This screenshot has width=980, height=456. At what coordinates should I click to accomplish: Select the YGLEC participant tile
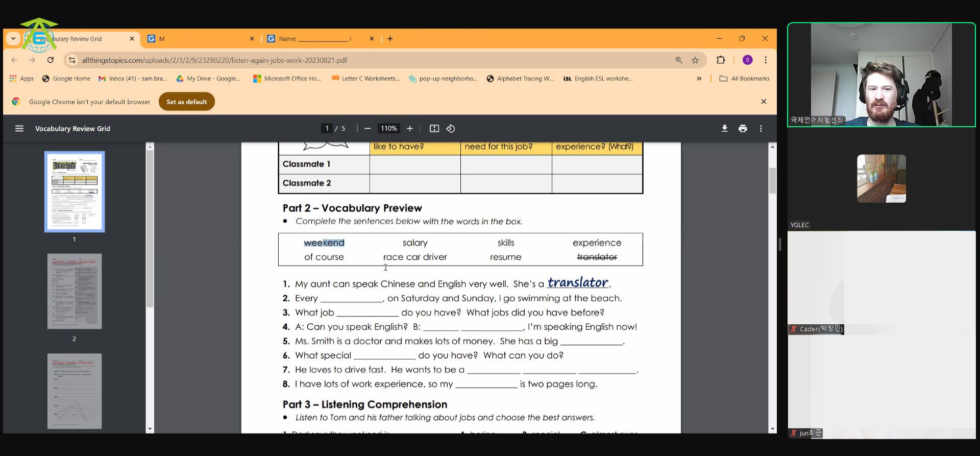point(881,179)
